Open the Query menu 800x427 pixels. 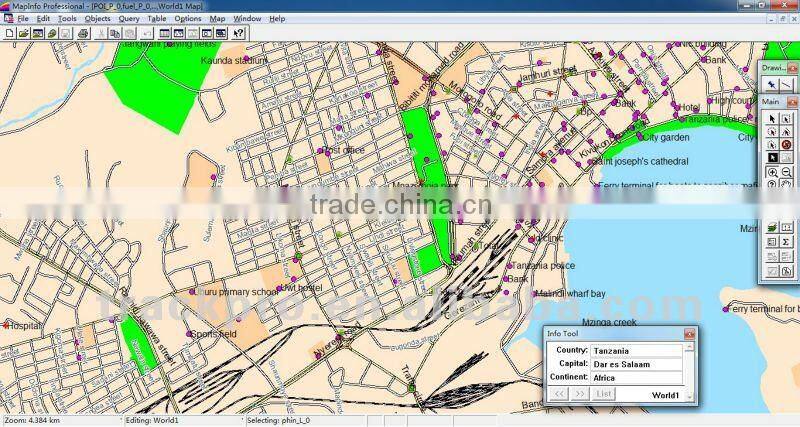point(129,18)
